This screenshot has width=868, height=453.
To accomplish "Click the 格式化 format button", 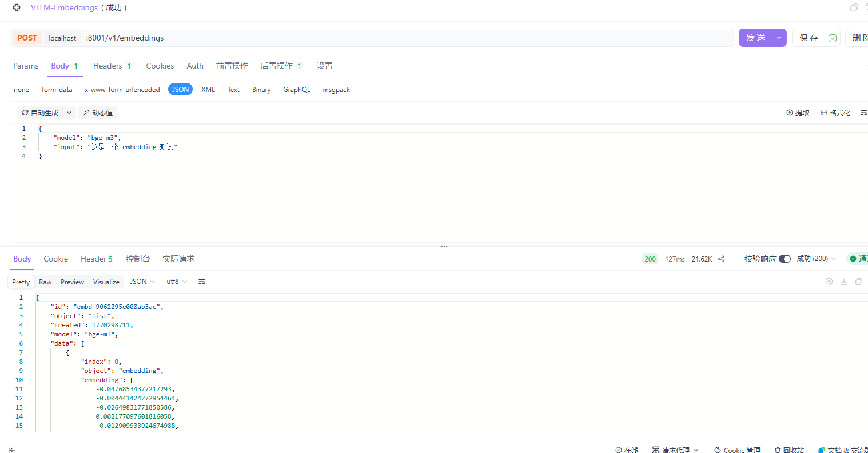I will click(835, 113).
